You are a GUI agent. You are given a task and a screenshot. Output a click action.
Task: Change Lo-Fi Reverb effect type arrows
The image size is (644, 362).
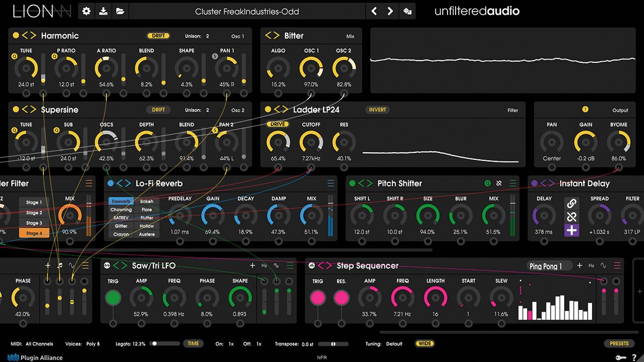tap(123, 183)
